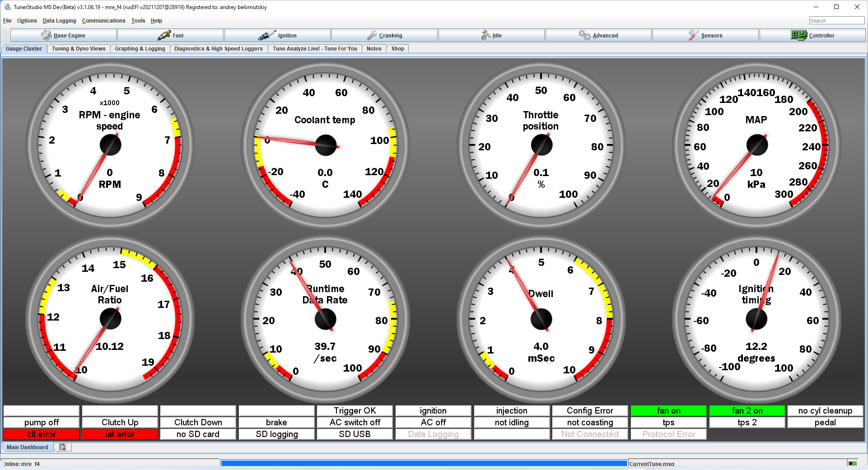Image resolution: width=868 pixels, height=470 pixels.
Task: Click the not coasting indicator
Action: (x=590, y=422)
